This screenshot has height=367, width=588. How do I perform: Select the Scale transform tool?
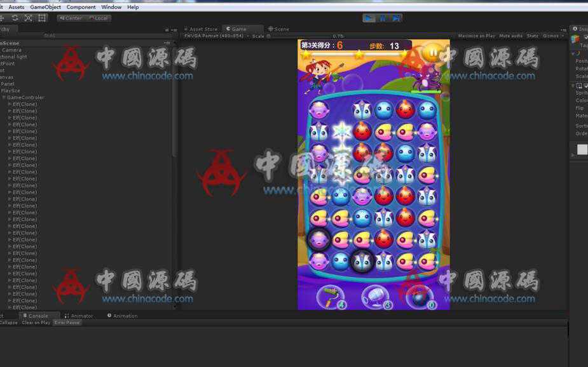tap(29, 18)
